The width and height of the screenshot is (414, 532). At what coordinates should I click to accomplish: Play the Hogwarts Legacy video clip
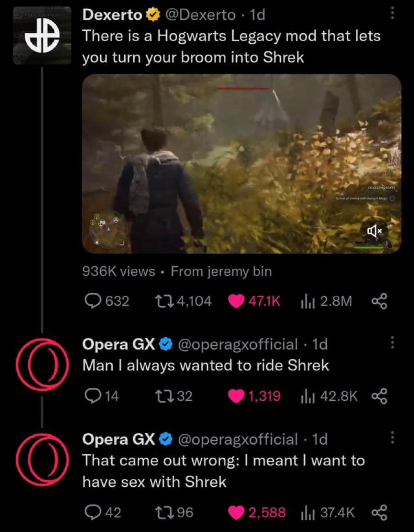[241, 164]
